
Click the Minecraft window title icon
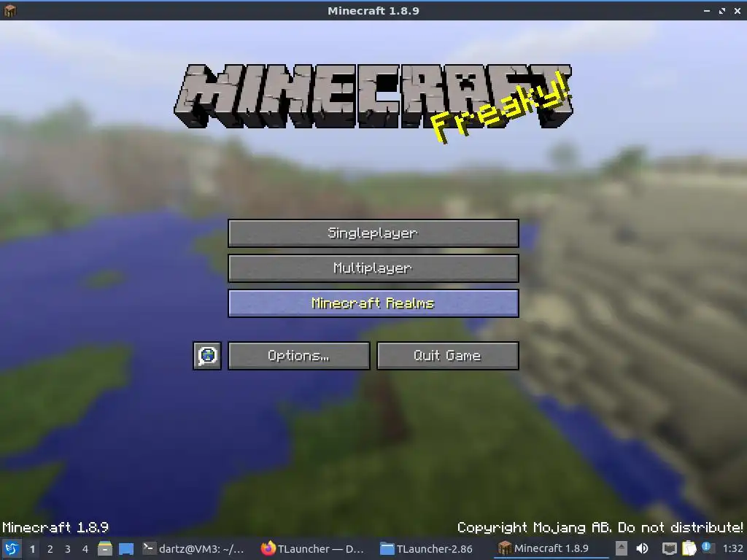(10, 10)
